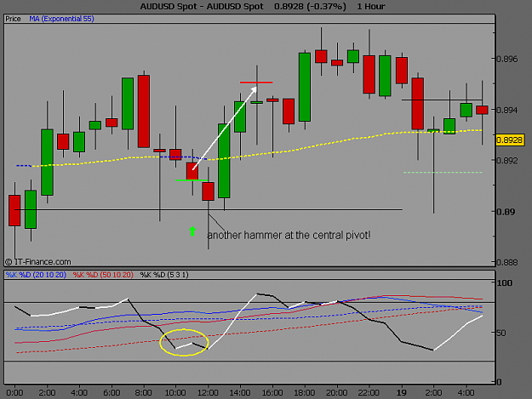
Task: Click the 6:00 time axis label
Action: click(112, 392)
